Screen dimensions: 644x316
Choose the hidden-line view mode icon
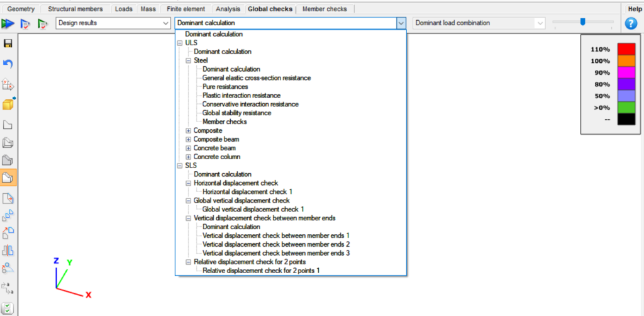coord(8,161)
